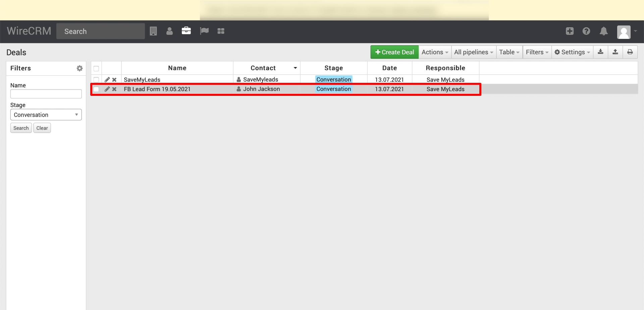Toggle the select-all deals checkbox
Image resolution: width=644 pixels, height=310 pixels.
pyautogui.click(x=96, y=69)
